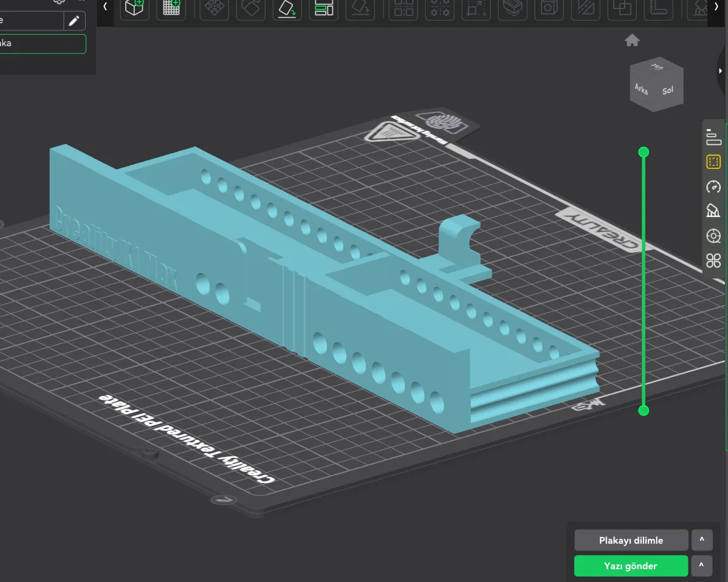Toggle the yellow dashed-square sidebar option

coord(713,162)
